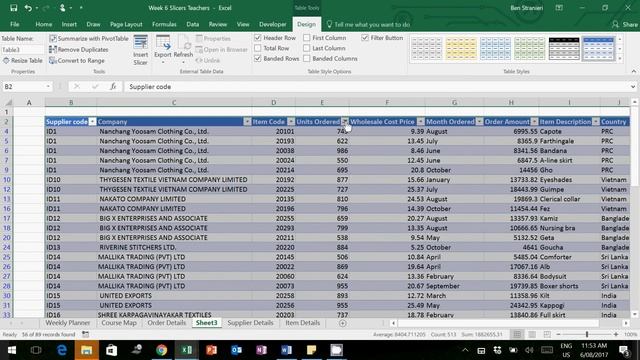Adjust the zoom slider handle
The height and width of the screenshot is (360, 640).
(587, 334)
